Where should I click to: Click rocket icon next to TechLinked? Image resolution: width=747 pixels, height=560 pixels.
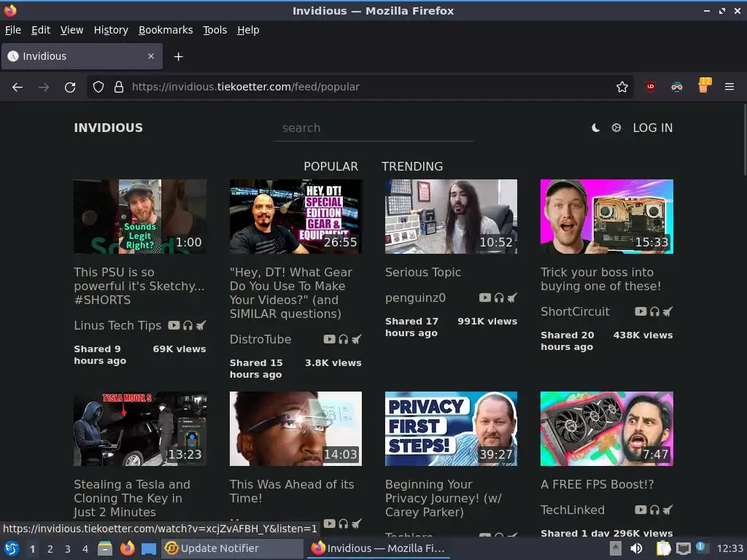click(668, 510)
